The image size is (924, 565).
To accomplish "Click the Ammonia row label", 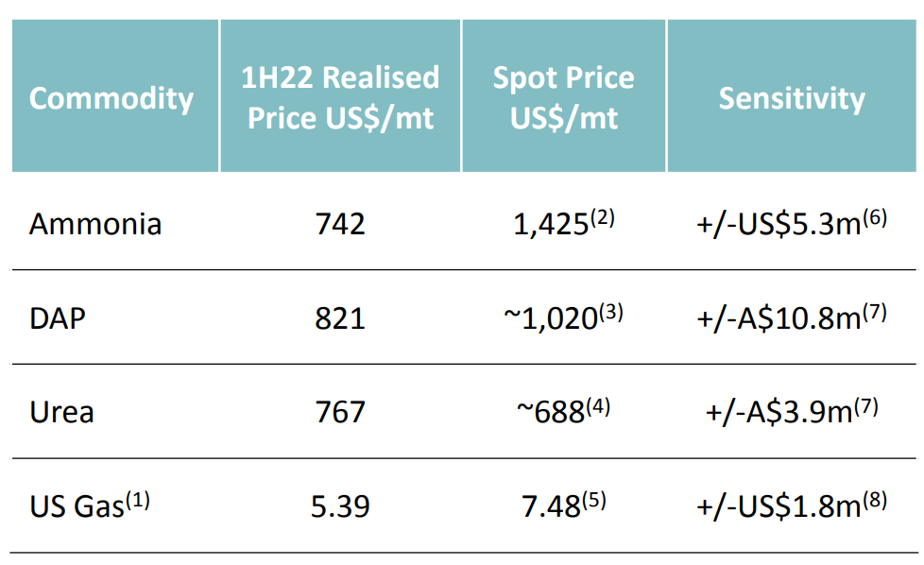I will tap(95, 225).
